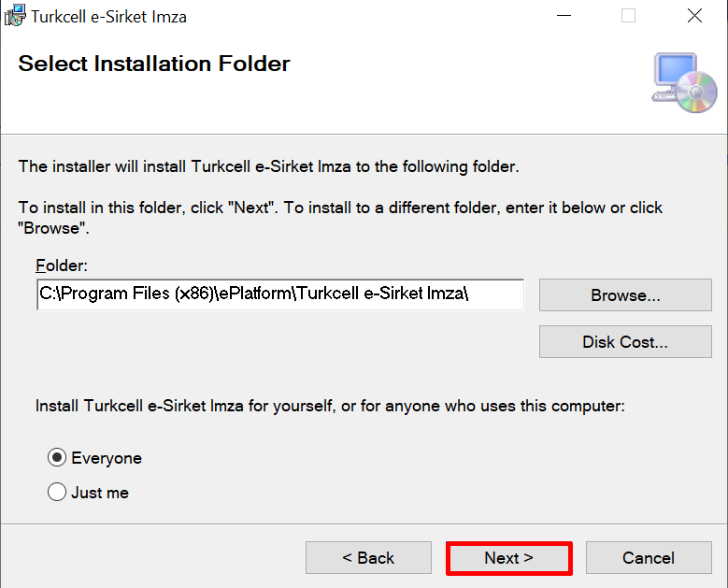Cancel the installation
728x588 pixels.
point(649,557)
